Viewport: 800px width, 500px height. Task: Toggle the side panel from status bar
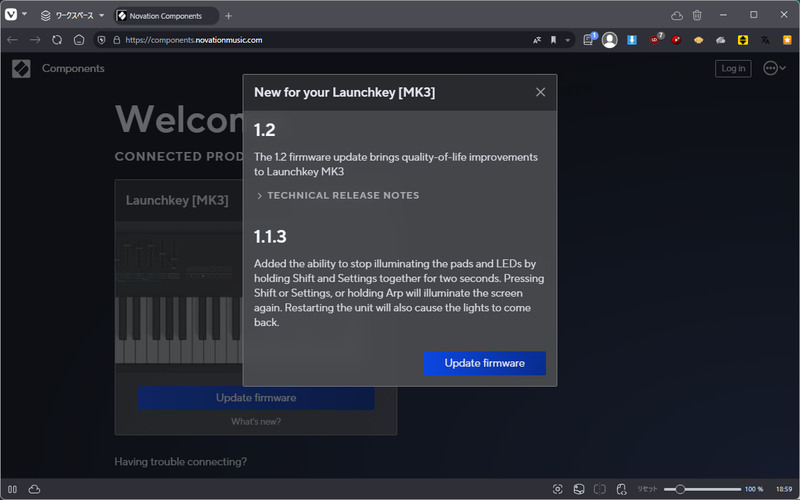(12, 489)
